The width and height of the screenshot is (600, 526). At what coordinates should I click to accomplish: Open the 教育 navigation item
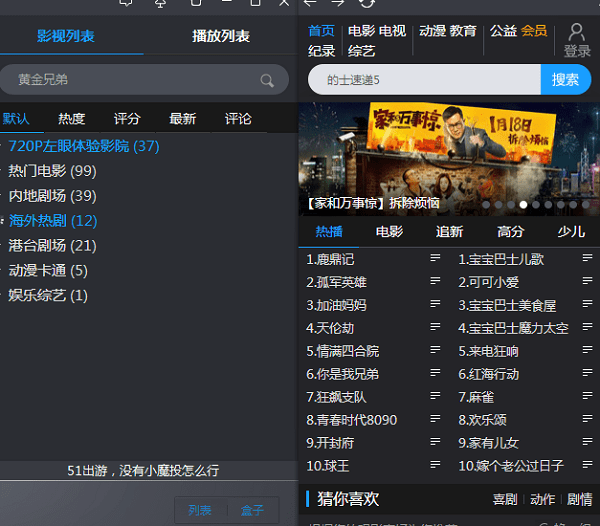point(463,31)
